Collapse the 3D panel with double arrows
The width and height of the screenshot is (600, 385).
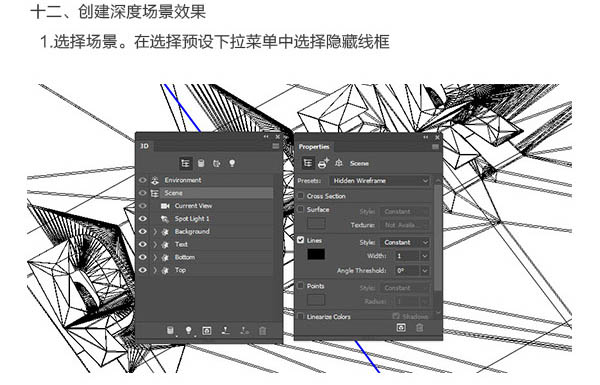point(266,137)
